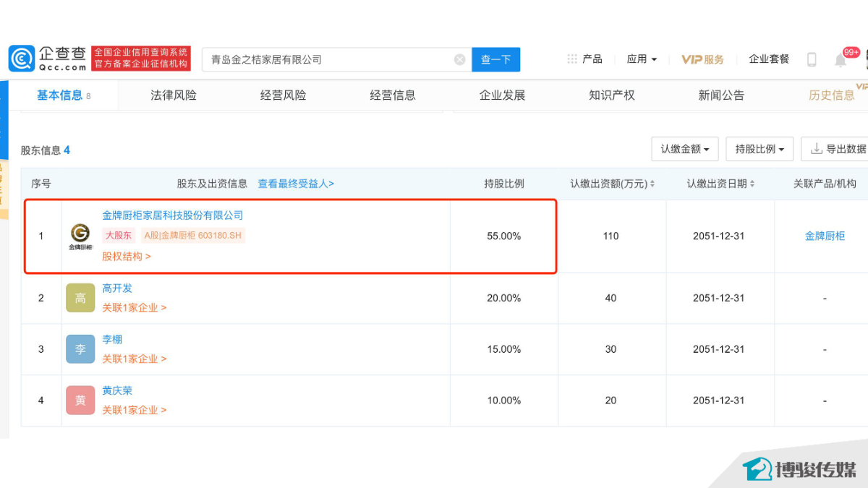The height and width of the screenshot is (488, 868).
Task: Click the 查一下 search button
Action: click(x=496, y=59)
